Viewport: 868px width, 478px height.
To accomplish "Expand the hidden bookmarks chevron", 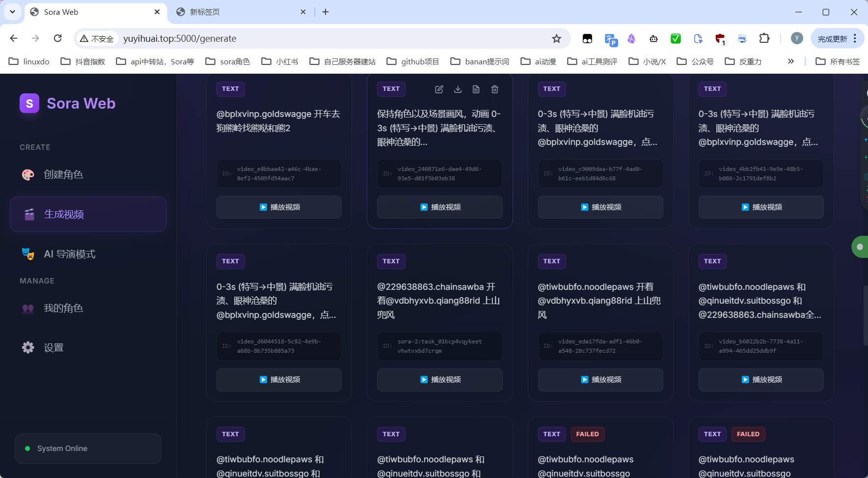I will (791, 61).
